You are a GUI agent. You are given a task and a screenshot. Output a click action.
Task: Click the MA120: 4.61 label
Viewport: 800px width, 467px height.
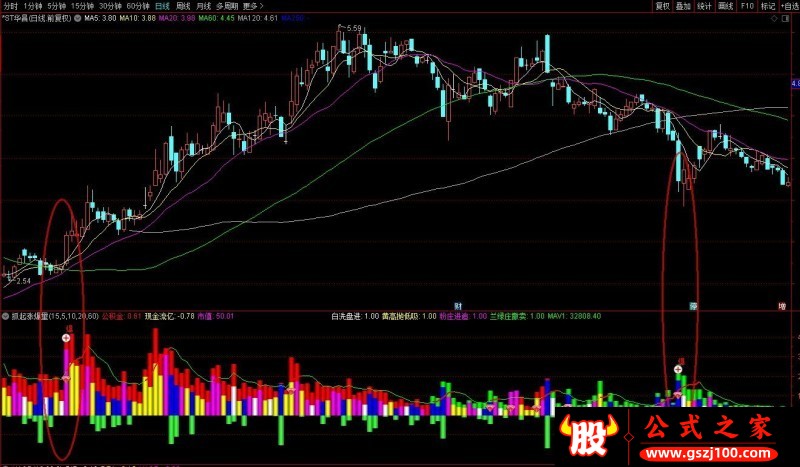point(258,18)
